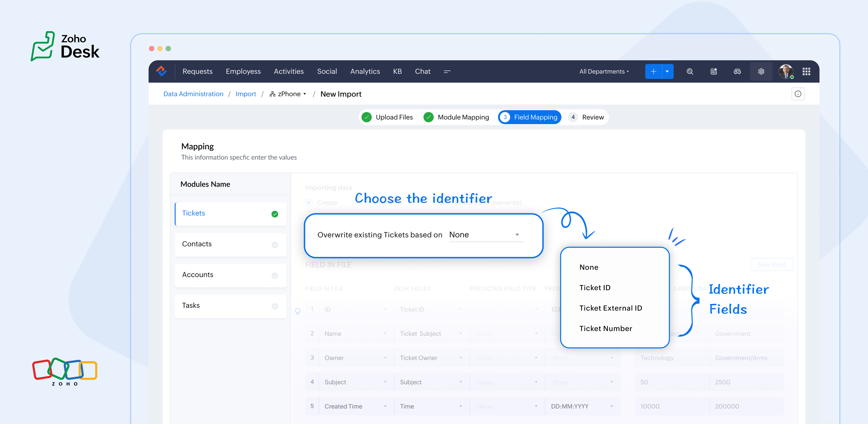Click the info icon beside New Import
This screenshot has height=424, width=868.
798,94
